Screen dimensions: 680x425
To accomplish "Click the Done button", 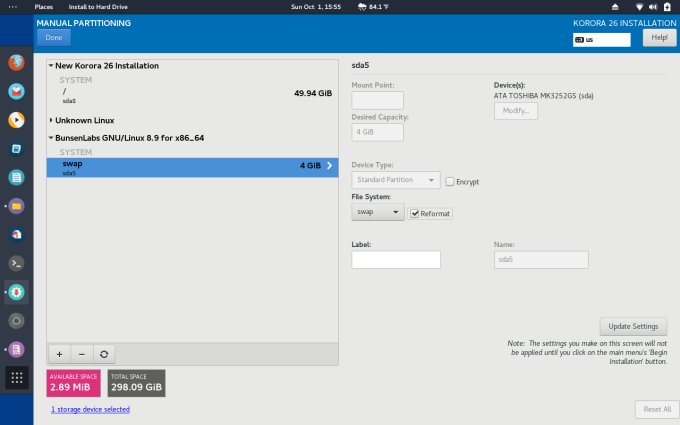I will 54,37.
